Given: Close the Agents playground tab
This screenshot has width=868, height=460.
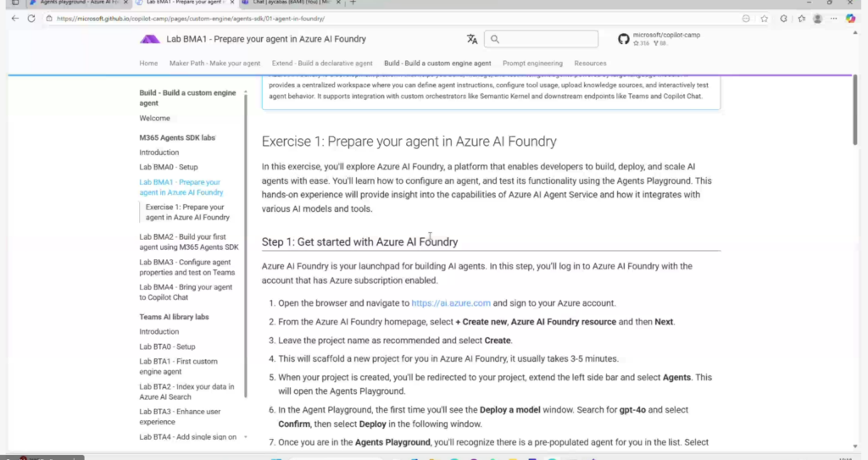Looking at the screenshot, I should click(125, 3).
